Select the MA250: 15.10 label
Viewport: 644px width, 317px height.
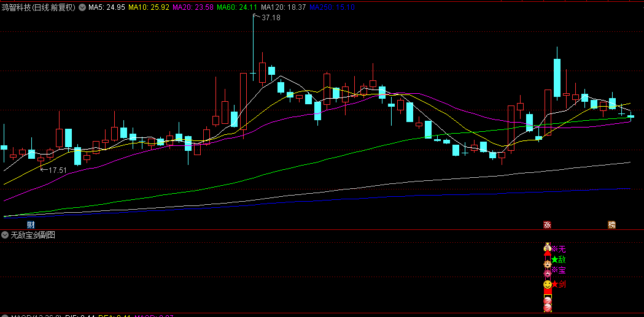point(332,7)
